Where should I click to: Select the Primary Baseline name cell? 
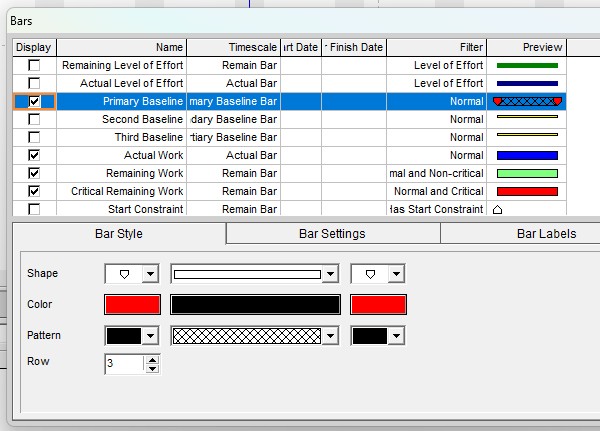click(x=121, y=101)
